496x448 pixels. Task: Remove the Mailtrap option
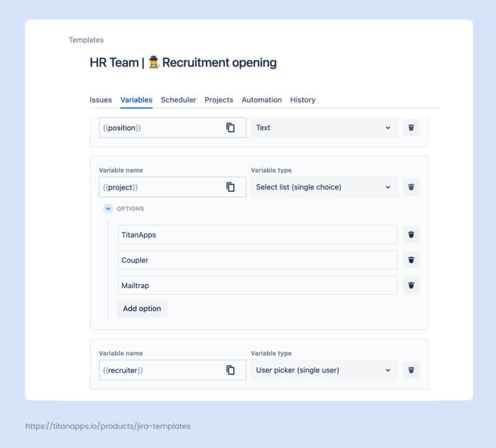[x=411, y=285]
